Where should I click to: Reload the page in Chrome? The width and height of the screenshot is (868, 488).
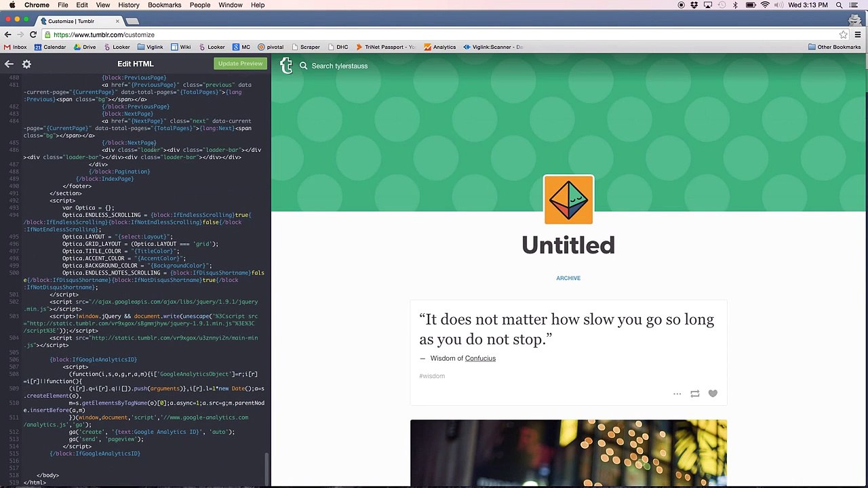(33, 35)
